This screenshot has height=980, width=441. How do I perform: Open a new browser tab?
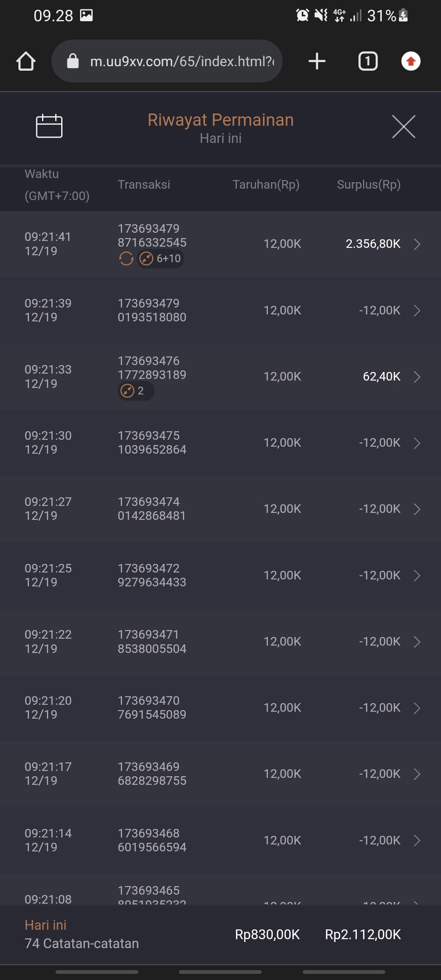[317, 61]
